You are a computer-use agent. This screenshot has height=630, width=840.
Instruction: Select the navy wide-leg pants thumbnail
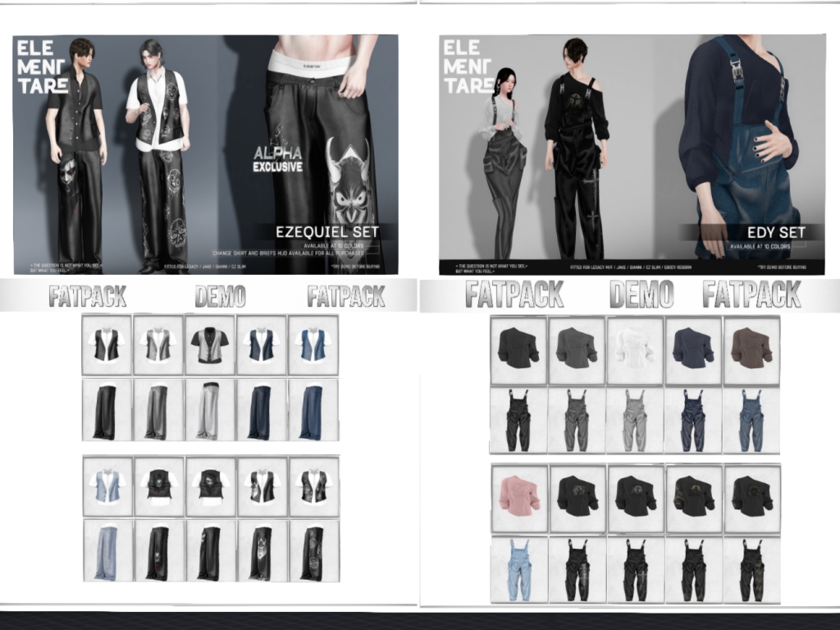(262, 409)
